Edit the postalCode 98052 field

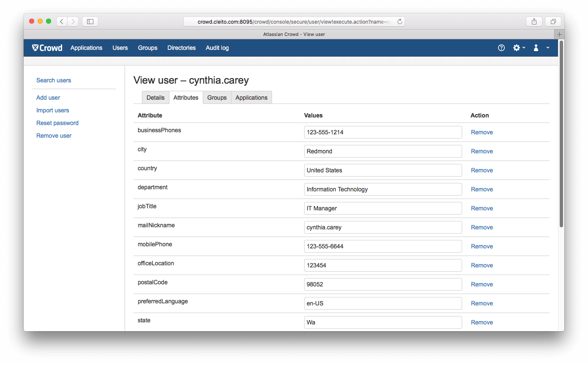(383, 284)
